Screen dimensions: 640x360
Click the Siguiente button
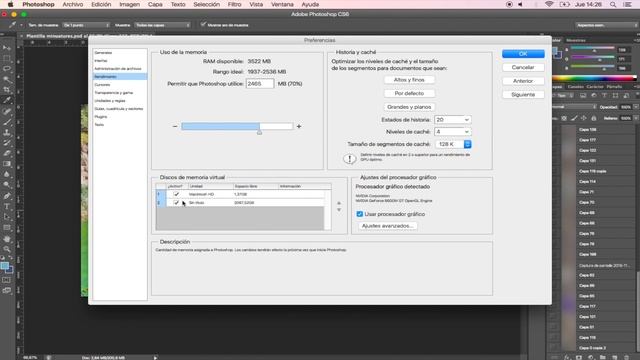(523, 94)
